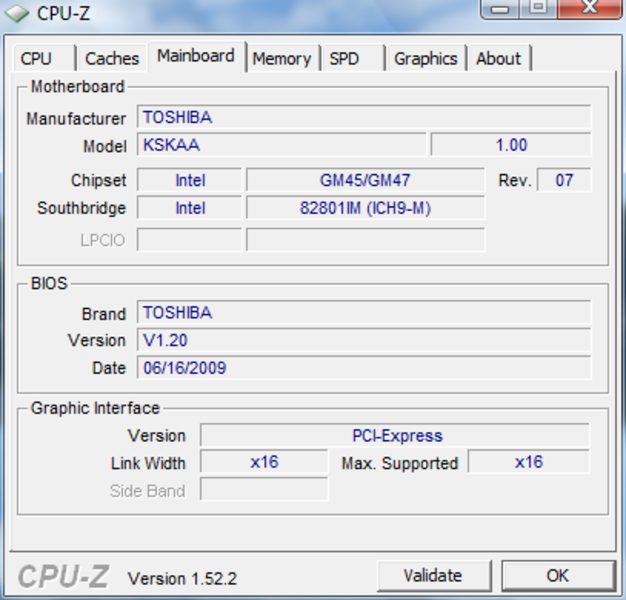This screenshot has height=600, width=626.
Task: Select the graphic interface version PCI-Express
Action: click(x=394, y=435)
